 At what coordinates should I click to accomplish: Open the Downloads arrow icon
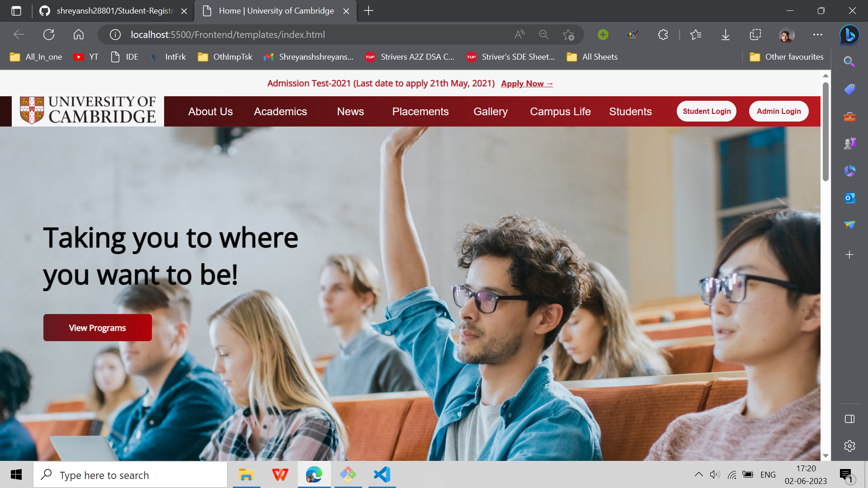(x=725, y=35)
